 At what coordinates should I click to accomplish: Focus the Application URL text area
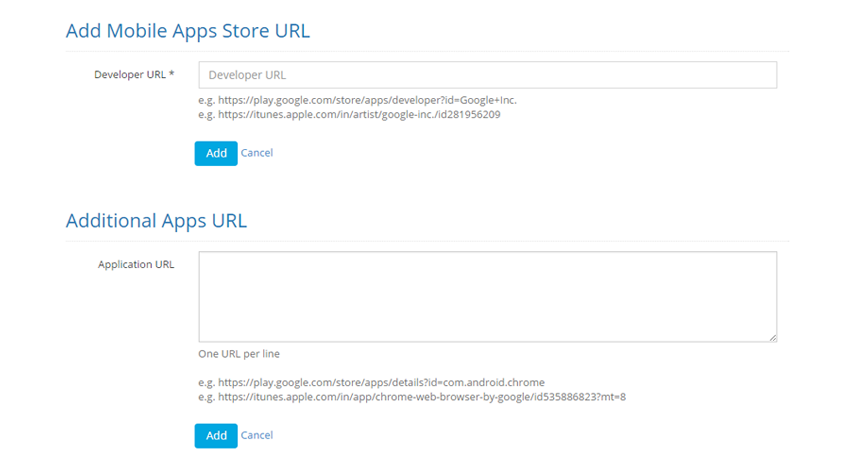487,296
